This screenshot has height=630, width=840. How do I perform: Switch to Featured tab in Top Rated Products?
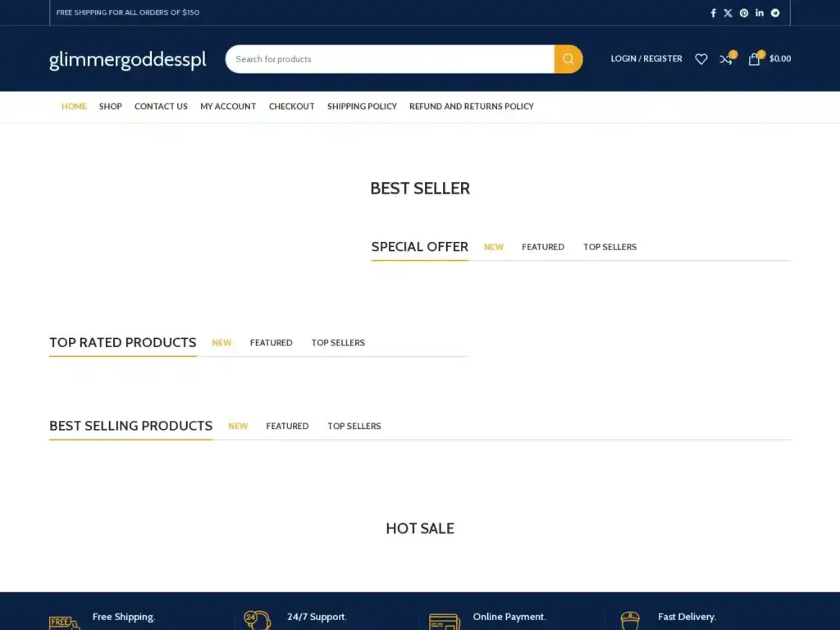point(271,343)
